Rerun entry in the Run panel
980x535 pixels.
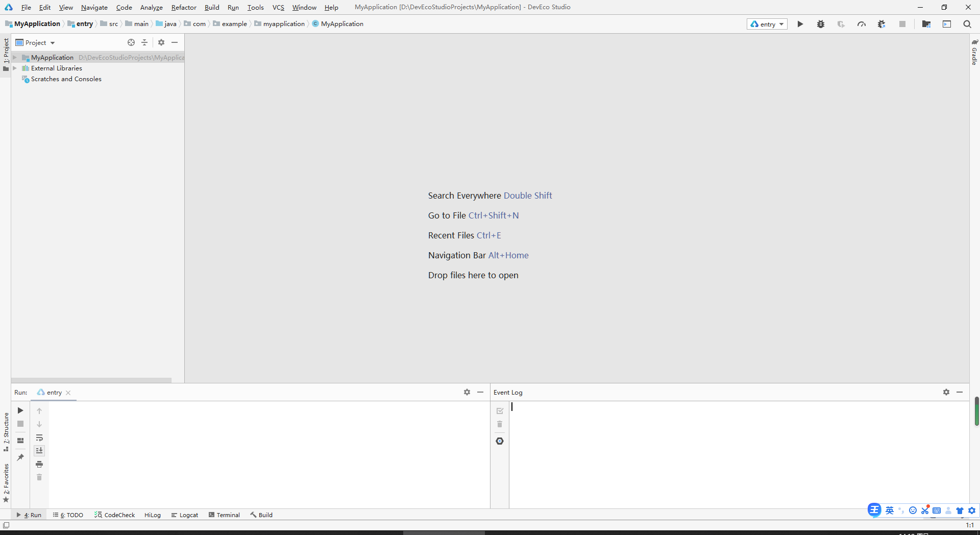tap(20, 410)
